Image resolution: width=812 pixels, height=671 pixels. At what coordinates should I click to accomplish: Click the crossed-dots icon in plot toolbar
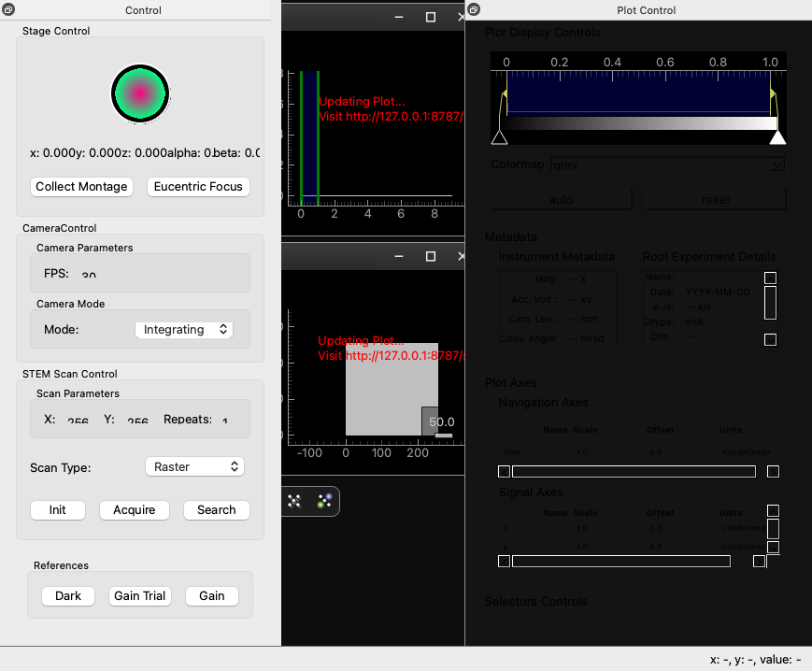click(294, 501)
